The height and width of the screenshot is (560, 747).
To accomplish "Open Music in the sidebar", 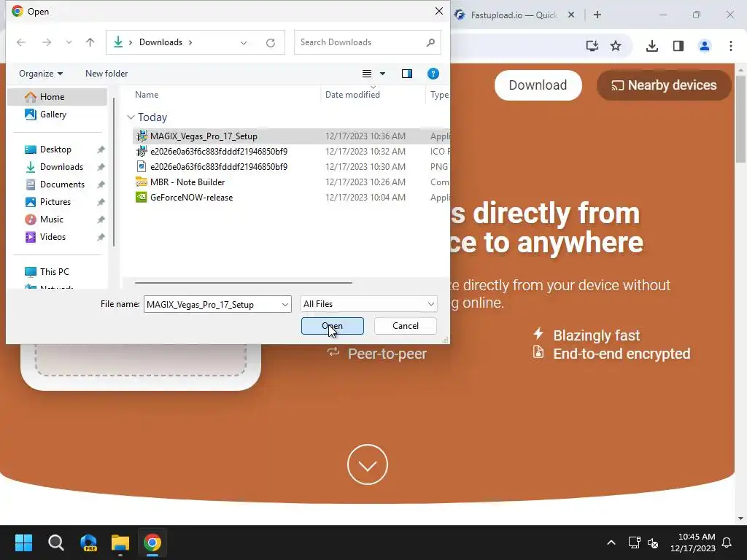I will pyautogui.click(x=52, y=219).
